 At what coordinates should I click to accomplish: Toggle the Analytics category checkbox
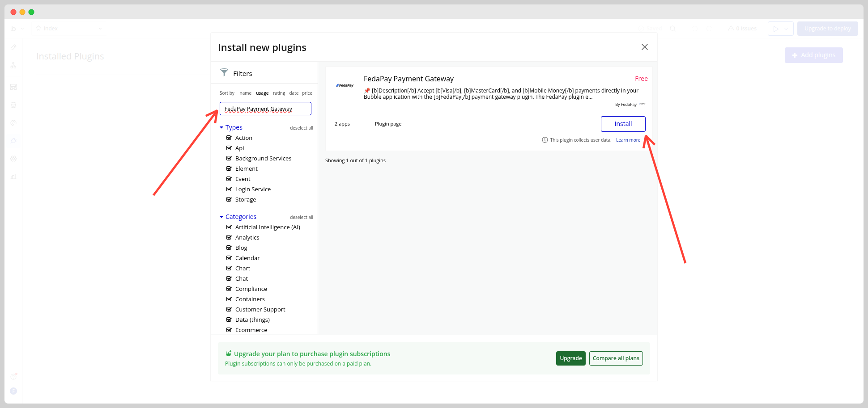point(229,237)
